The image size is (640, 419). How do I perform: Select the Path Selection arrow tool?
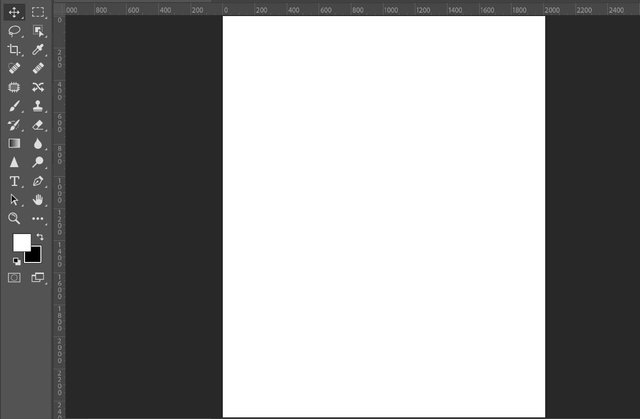click(14, 200)
